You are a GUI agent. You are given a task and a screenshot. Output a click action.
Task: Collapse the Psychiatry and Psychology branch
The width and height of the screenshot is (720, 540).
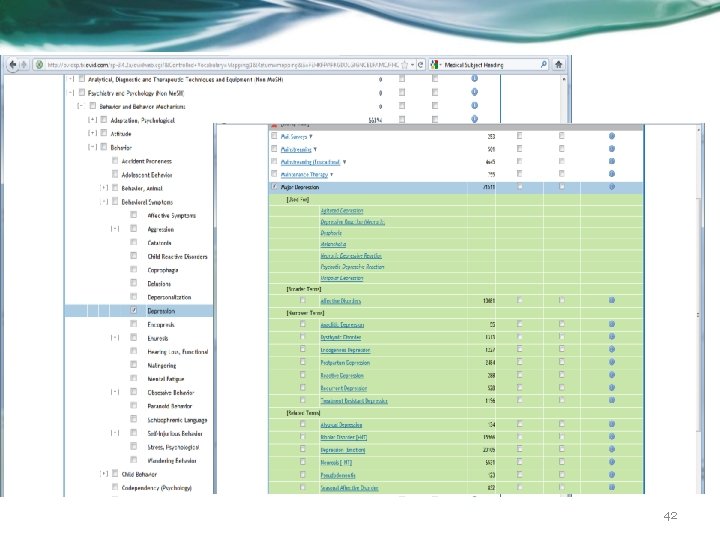click(71, 93)
